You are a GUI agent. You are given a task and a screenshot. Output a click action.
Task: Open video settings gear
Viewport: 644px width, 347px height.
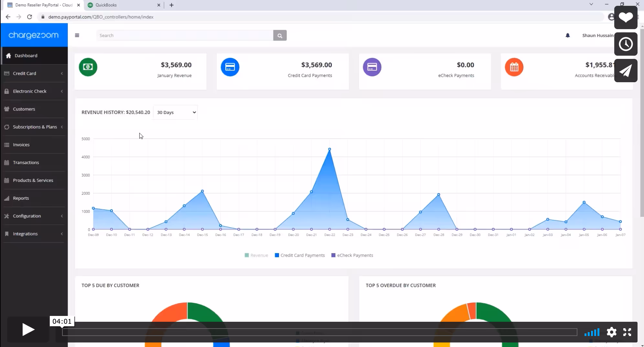tap(611, 332)
